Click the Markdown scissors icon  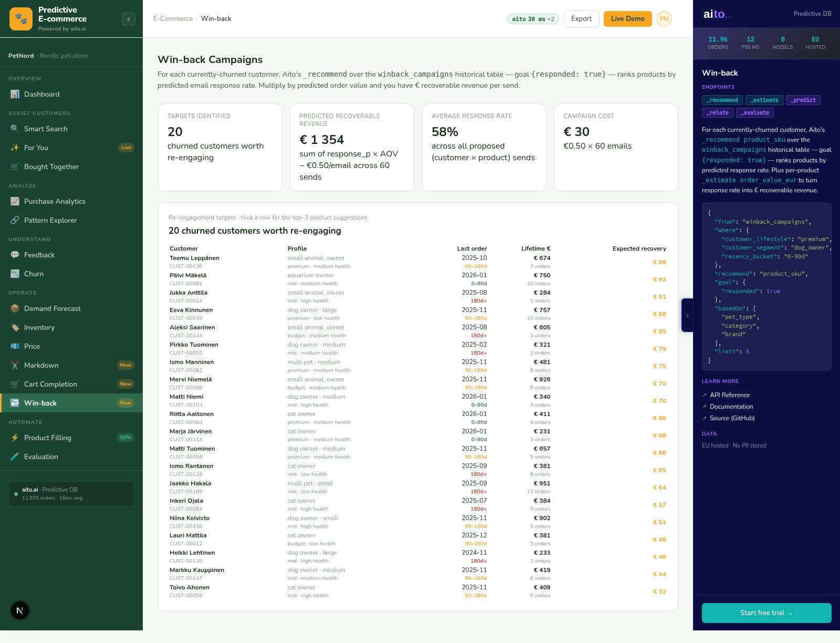coord(15,365)
